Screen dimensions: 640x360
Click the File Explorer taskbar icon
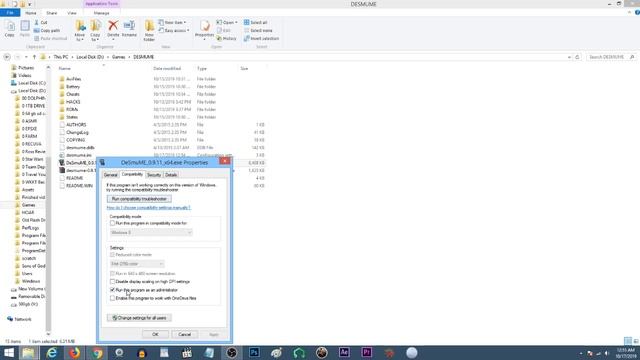coord(28,353)
